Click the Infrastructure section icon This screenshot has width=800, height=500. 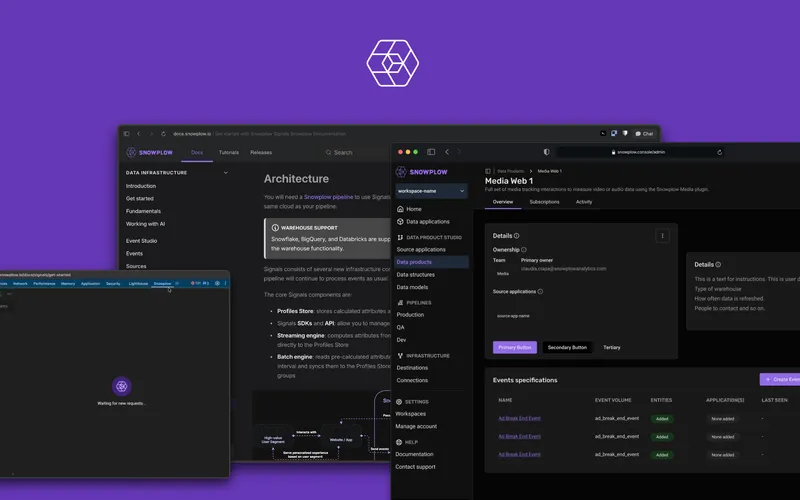click(400, 356)
